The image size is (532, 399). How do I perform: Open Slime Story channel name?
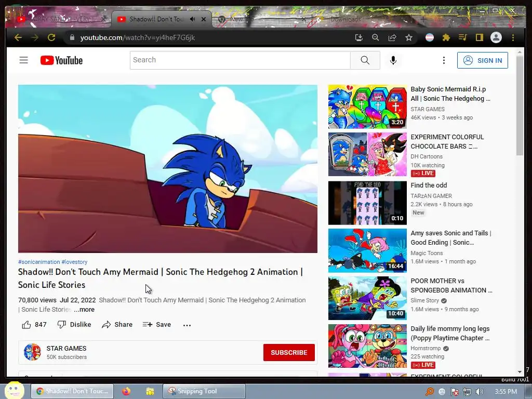[x=425, y=301]
